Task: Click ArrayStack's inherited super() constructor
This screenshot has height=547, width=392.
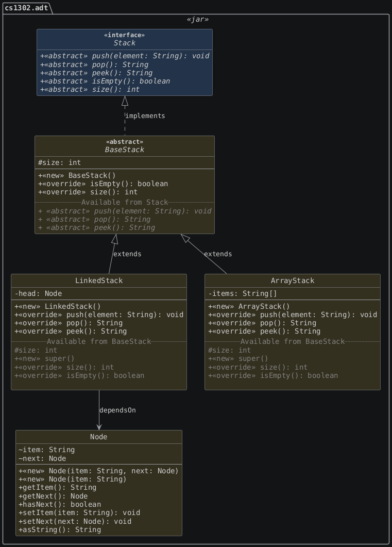Action: [238, 359]
